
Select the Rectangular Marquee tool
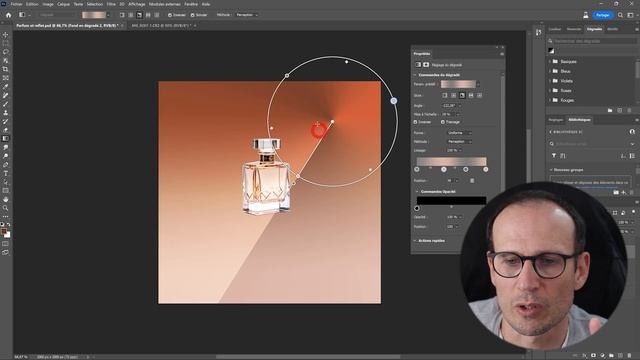click(5, 43)
